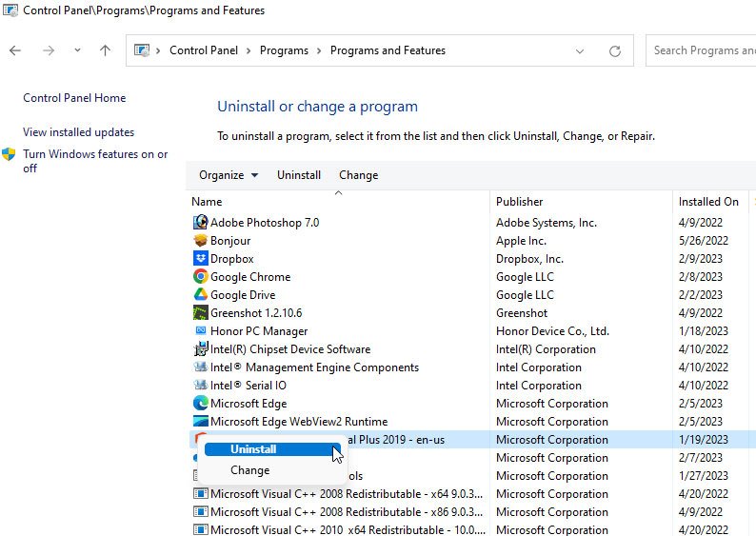756x536 pixels.
Task: Sort list by Publisher column header
Action: [x=520, y=202]
